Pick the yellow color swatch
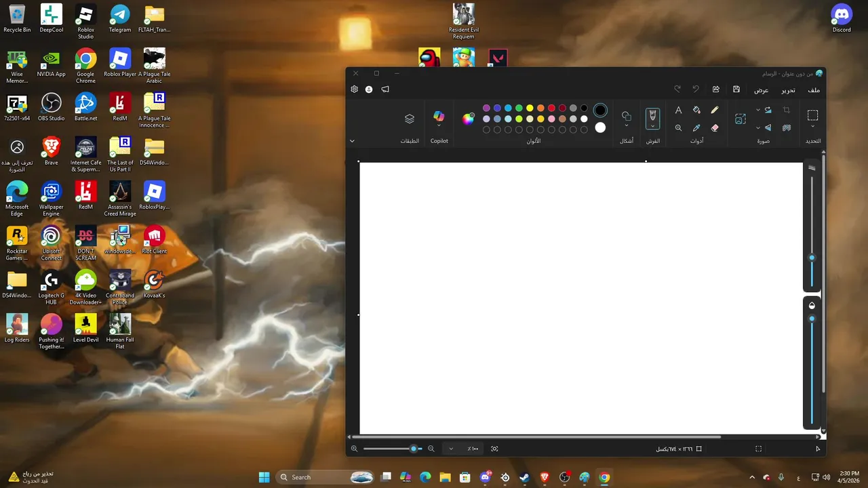Screen dimensions: 868x488 pos(530,108)
